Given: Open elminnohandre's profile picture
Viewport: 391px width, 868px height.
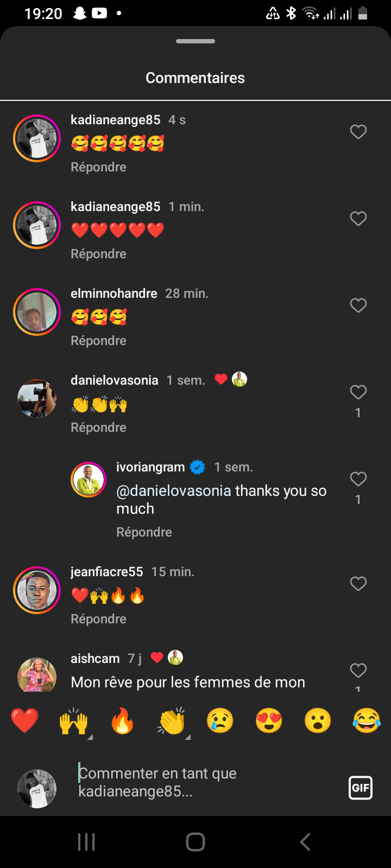Looking at the screenshot, I should (x=37, y=312).
